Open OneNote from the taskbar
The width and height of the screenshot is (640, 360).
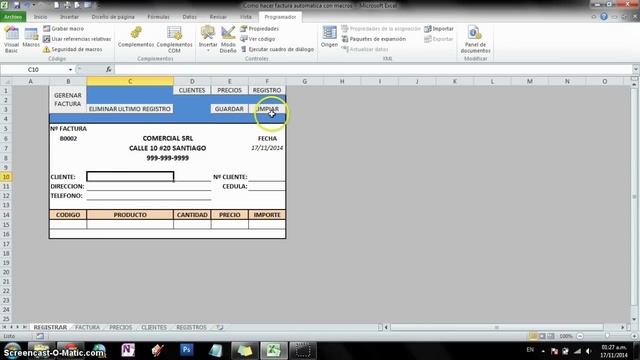(128, 350)
